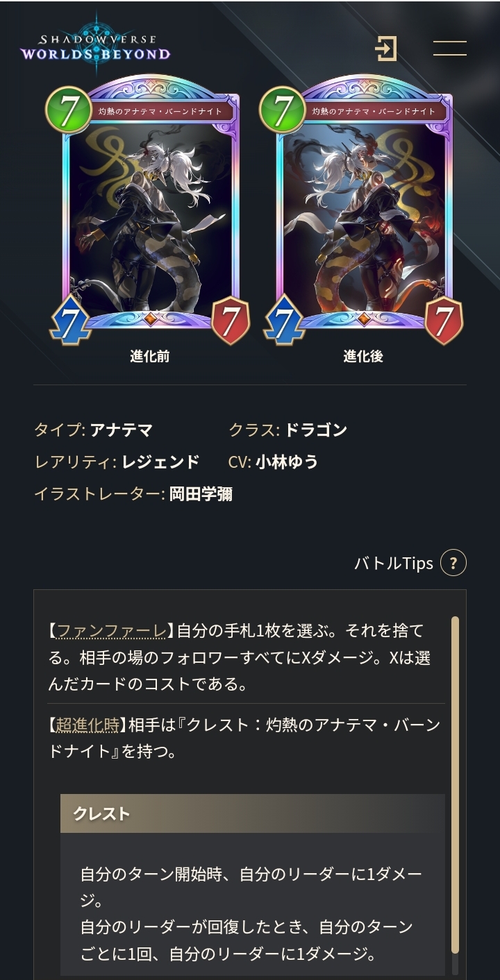This screenshot has height=980, width=500.
Task: Tap red defense shield on 進化後 card
Action: 444,320
